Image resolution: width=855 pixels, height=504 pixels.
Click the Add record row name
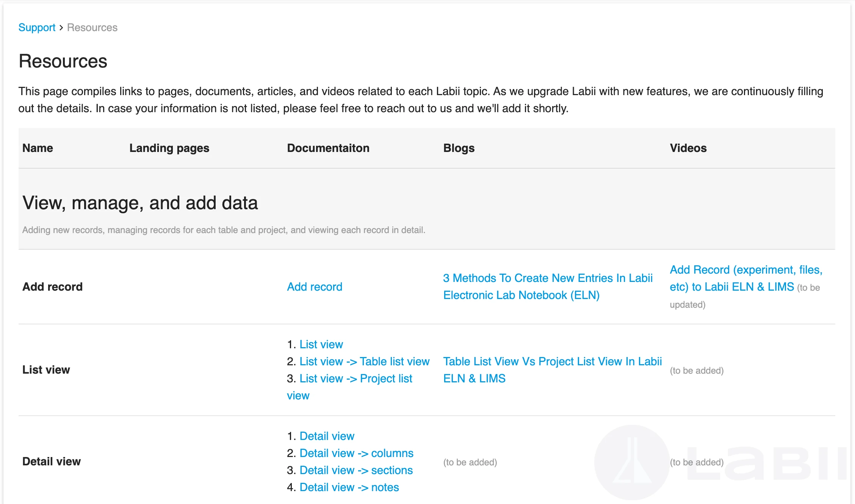52,286
